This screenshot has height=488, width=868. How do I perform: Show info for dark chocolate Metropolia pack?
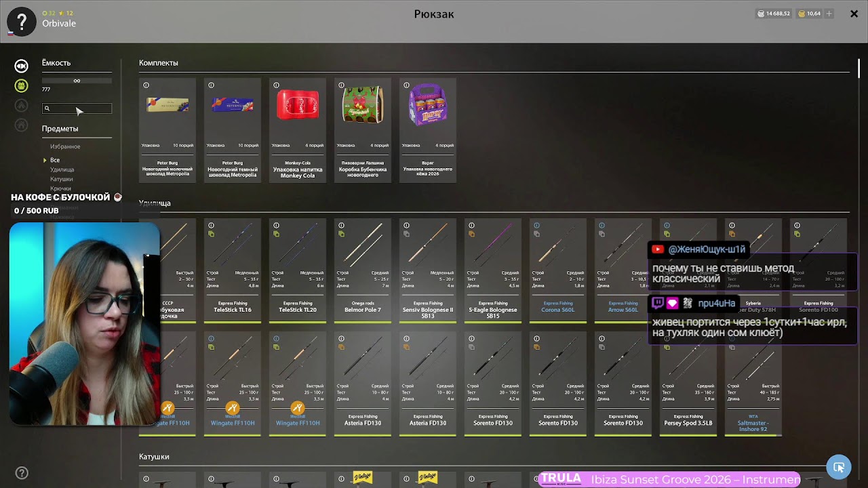[x=211, y=85]
